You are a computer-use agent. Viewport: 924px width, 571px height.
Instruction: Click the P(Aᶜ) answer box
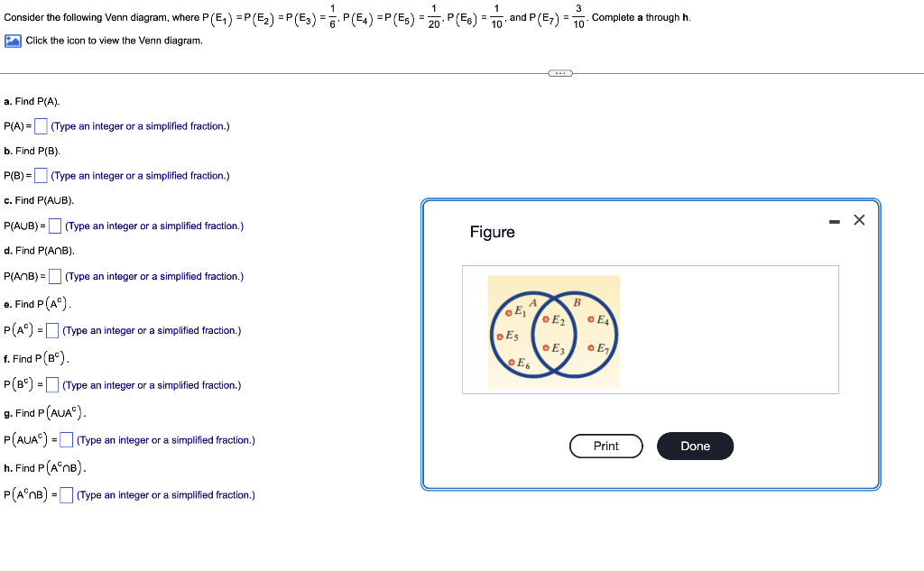[x=51, y=330]
